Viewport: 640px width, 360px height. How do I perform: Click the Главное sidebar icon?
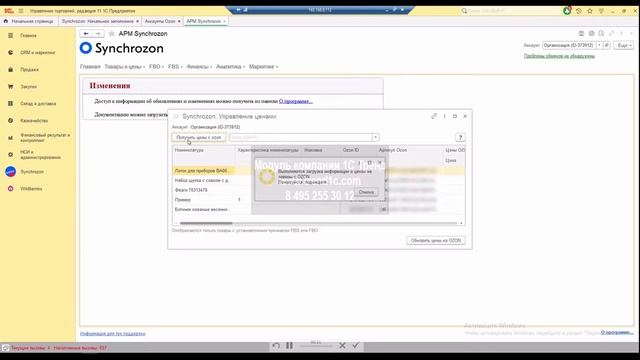11,36
